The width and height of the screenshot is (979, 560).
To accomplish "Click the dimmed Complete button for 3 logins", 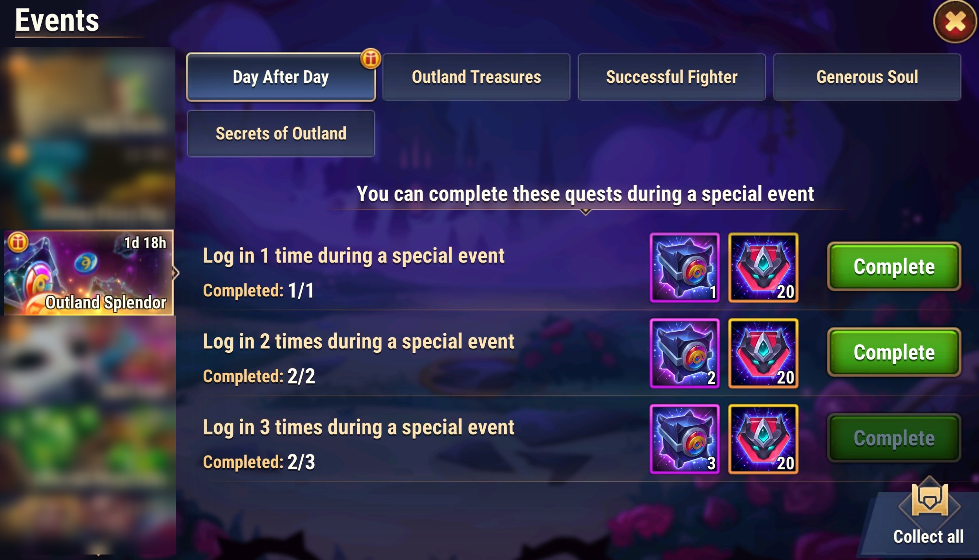I will coord(894,438).
